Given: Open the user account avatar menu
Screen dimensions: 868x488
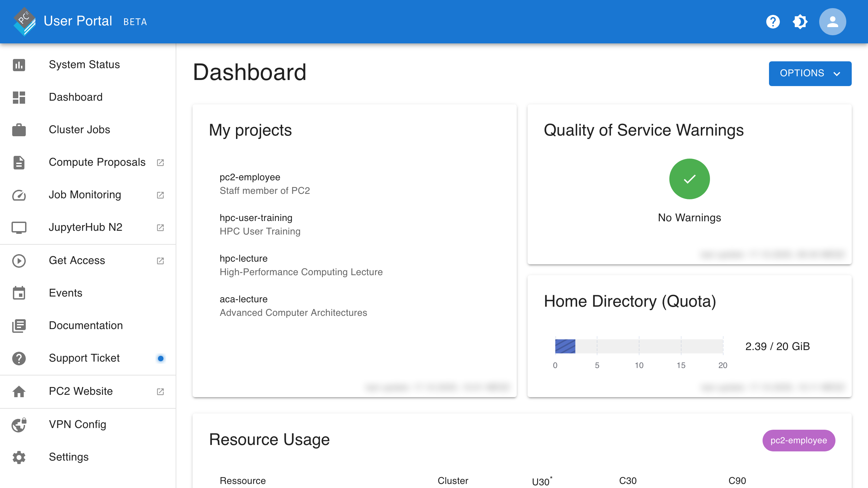Looking at the screenshot, I should (832, 22).
